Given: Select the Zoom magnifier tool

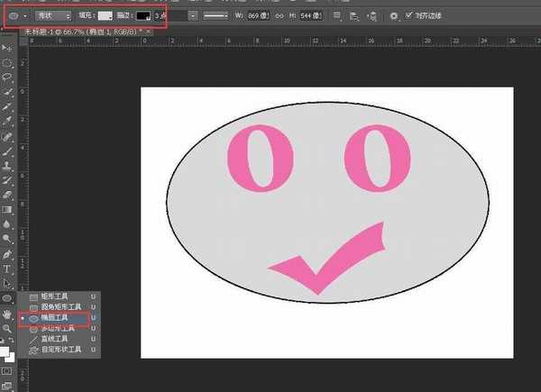Looking at the screenshot, I should pyautogui.click(x=7, y=327).
